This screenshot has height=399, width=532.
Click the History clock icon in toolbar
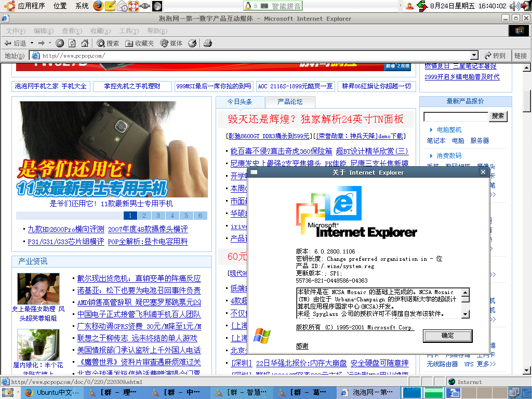[192, 43]
